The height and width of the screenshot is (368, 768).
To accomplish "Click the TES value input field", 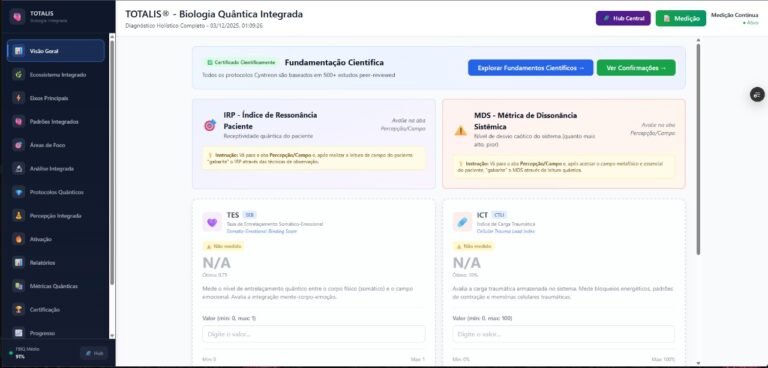I will pos(313,334).
